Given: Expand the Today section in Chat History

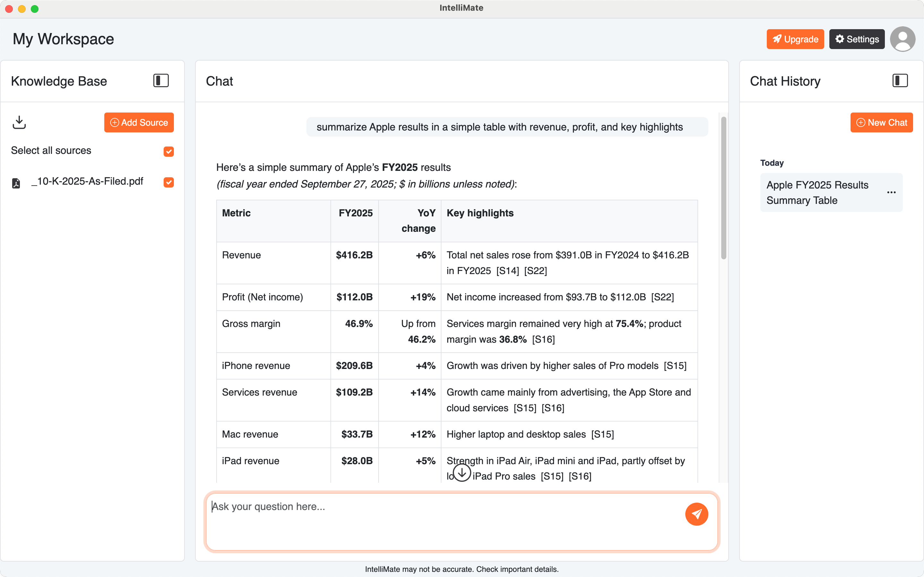Looking at the screenshot, I should point(772,163).
